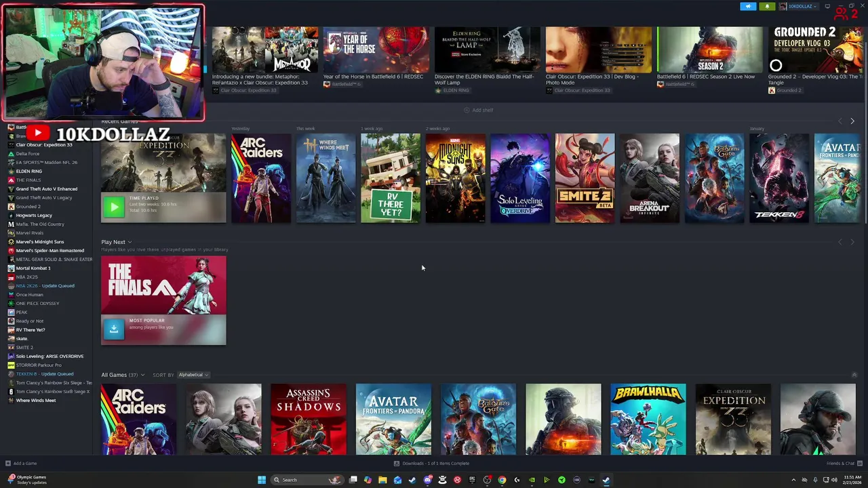Screen dimensions: 868x488
Task: Click the Windows Start button
Action: (262, 480)
